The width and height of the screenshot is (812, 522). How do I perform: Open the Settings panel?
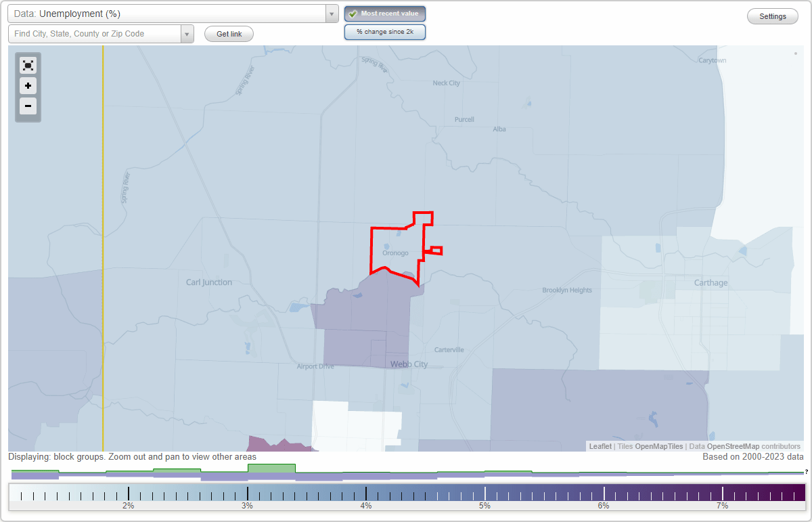tap(772, 16)
